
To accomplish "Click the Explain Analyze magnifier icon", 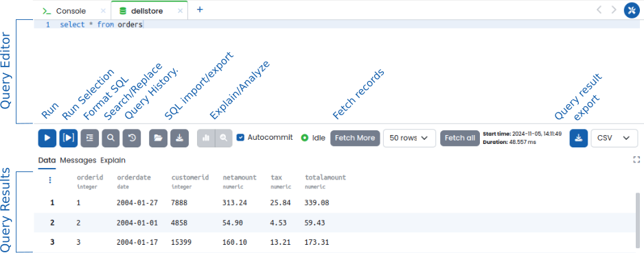I will (223, 138).
